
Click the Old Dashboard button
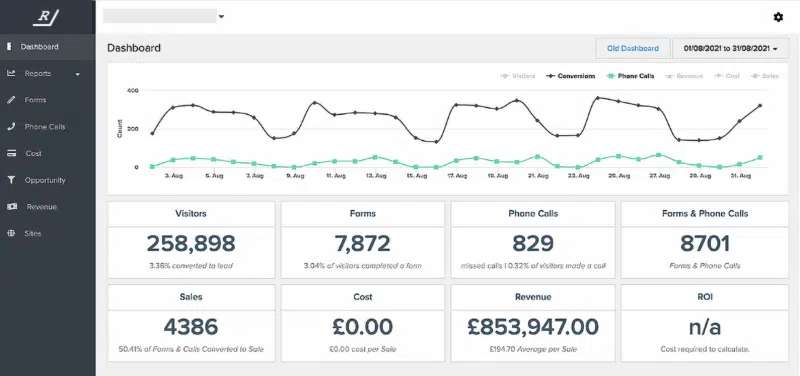pos(633,48)
